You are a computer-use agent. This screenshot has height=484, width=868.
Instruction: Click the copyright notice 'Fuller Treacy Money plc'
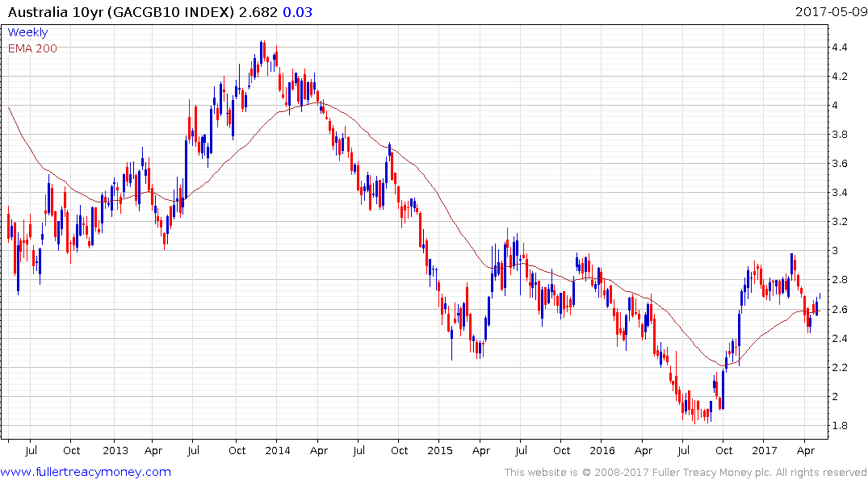coord(712,473)
